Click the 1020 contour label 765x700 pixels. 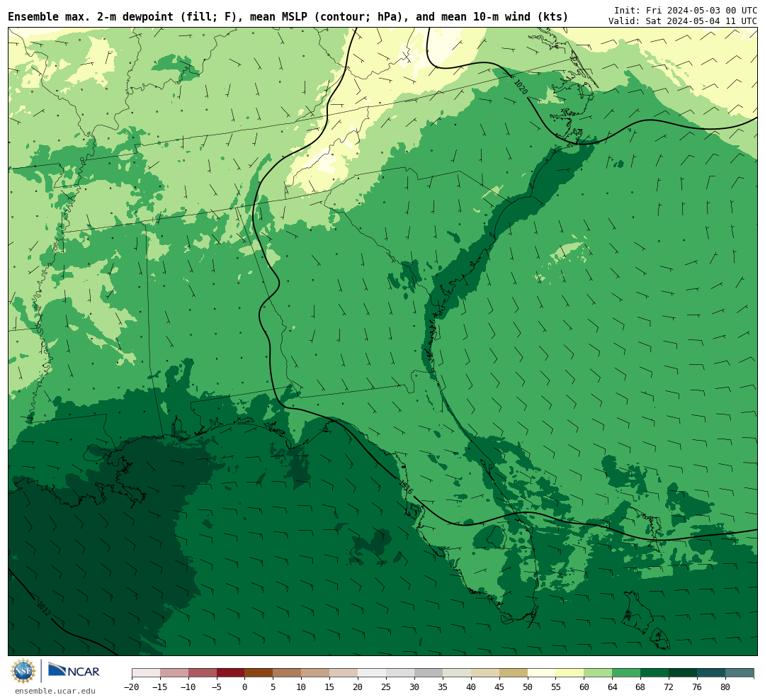point(521,87)
